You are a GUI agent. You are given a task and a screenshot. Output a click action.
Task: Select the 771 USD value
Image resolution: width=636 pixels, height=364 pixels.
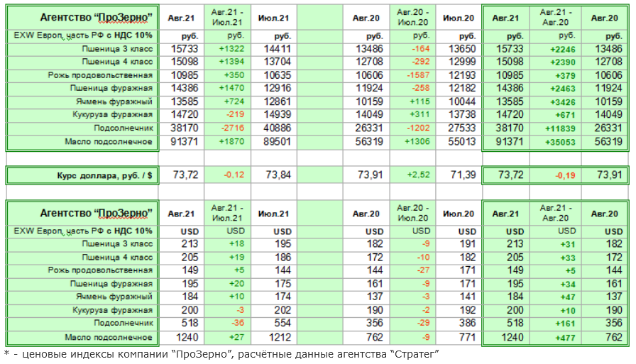point(468,337)
